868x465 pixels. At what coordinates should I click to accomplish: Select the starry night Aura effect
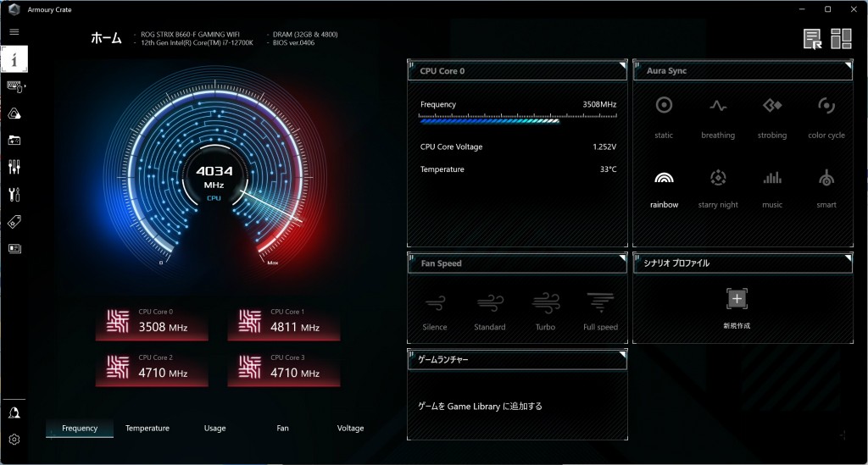[x=718, y=185]
